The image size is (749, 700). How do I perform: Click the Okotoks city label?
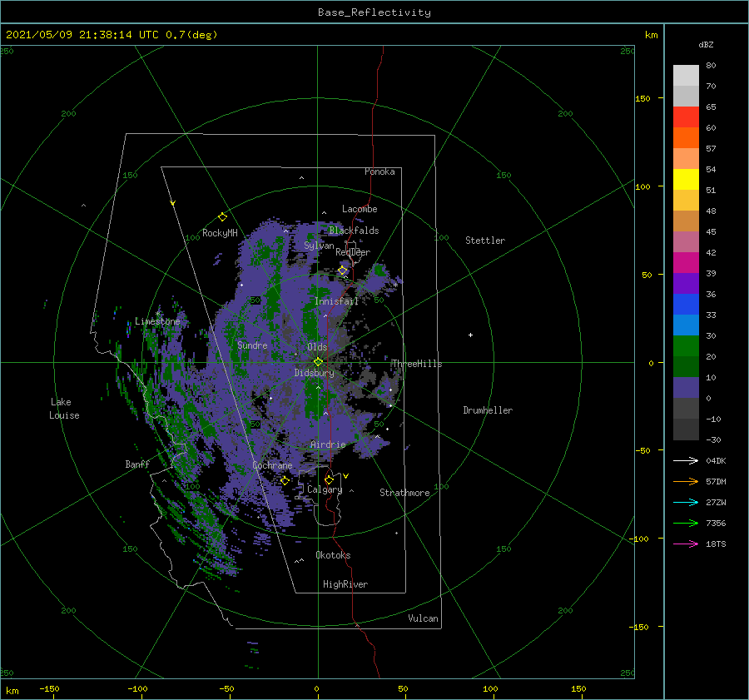click(x=333, y=555)
